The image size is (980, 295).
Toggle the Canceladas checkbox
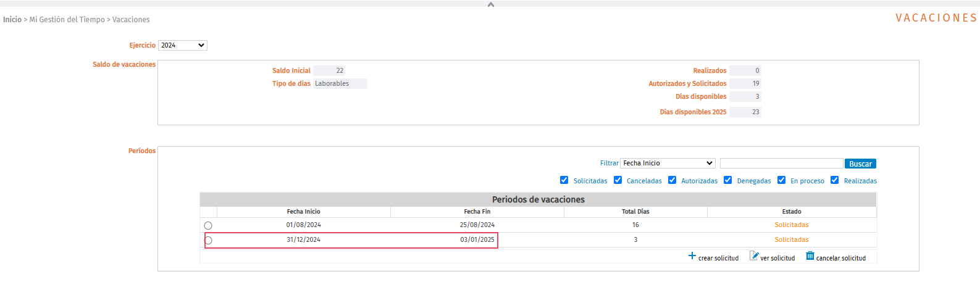pyautogui.click(x=618, y=180)
